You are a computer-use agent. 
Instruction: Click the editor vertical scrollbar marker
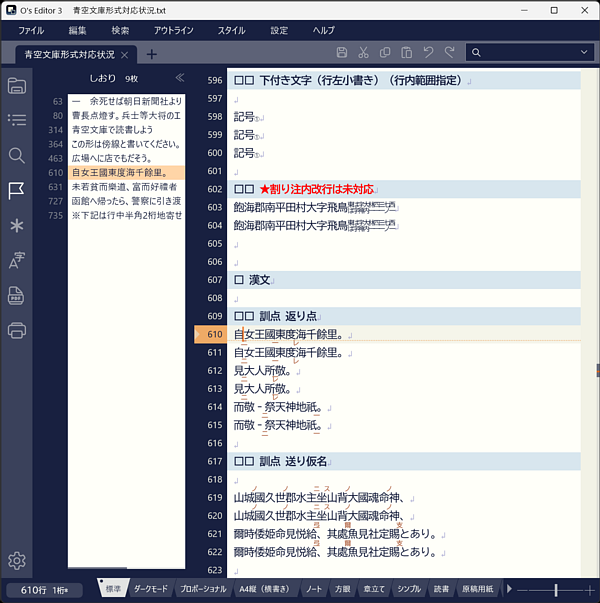598,370
